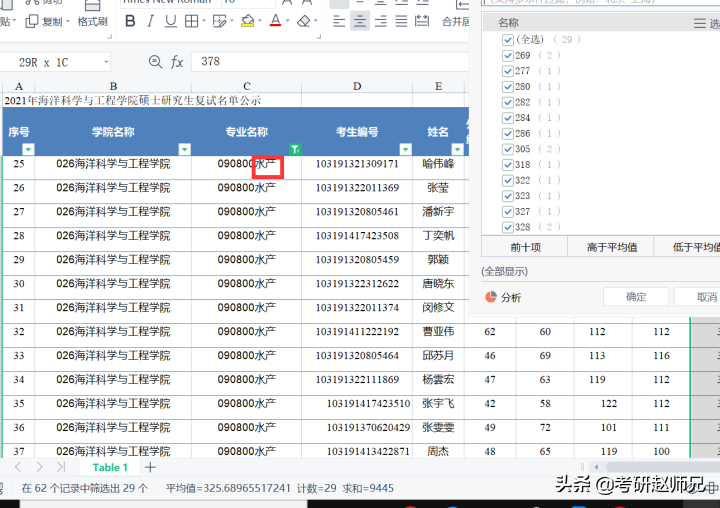
Task: Expand the name box dropdown arrow
Action: [106, 62]
